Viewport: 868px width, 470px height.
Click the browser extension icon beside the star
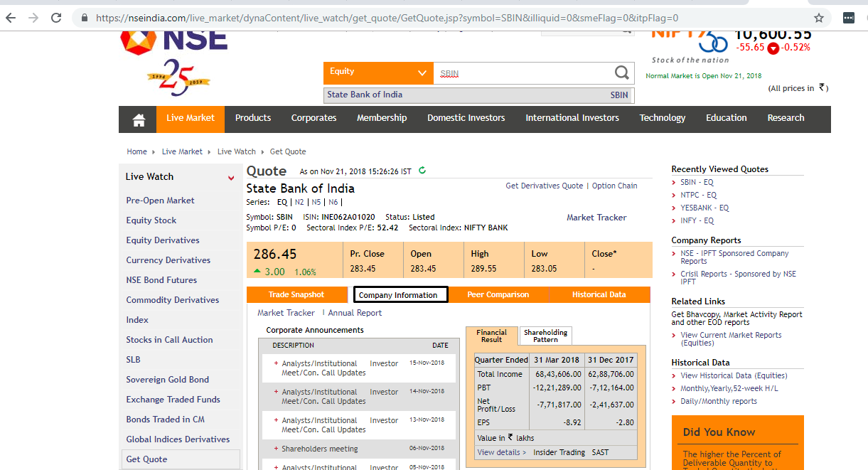pyautogui.click(x=848, y=18)
